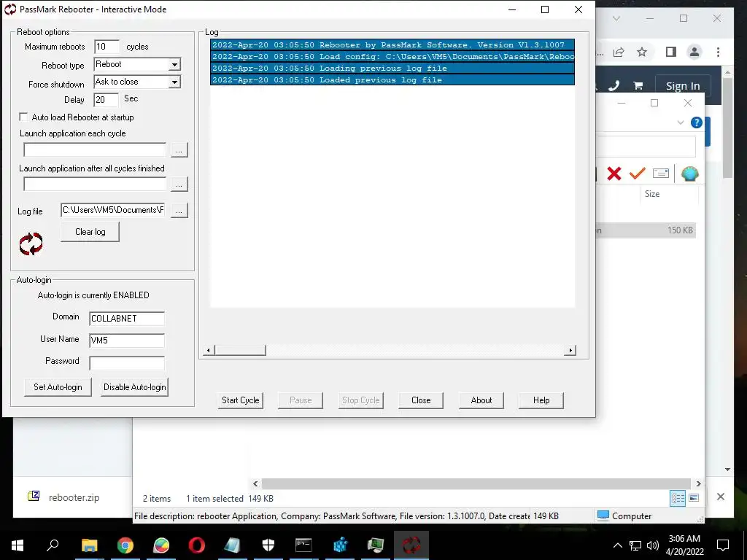This screenshot has height=560, width=747.
Task: Click the Delay seconds field
Action: click(107, 99)
